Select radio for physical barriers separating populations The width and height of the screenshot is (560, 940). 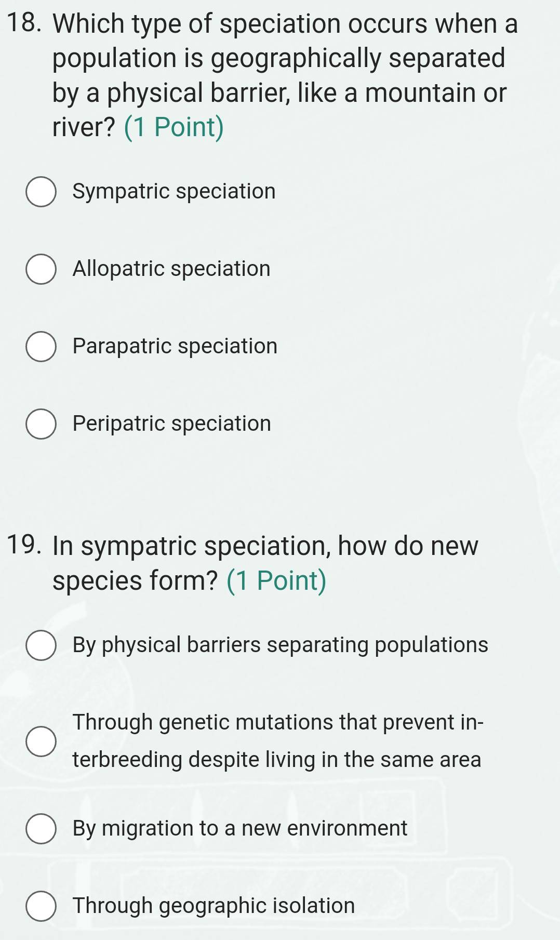click(41, 645)
